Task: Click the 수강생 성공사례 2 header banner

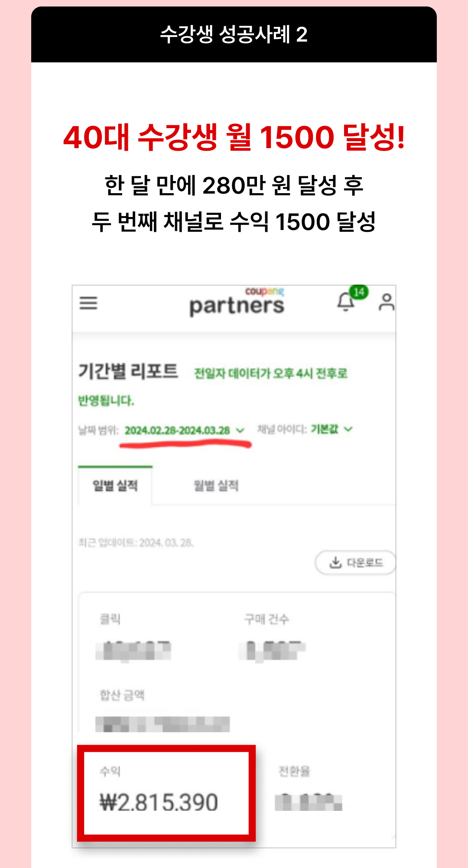Action: [234, 34]
